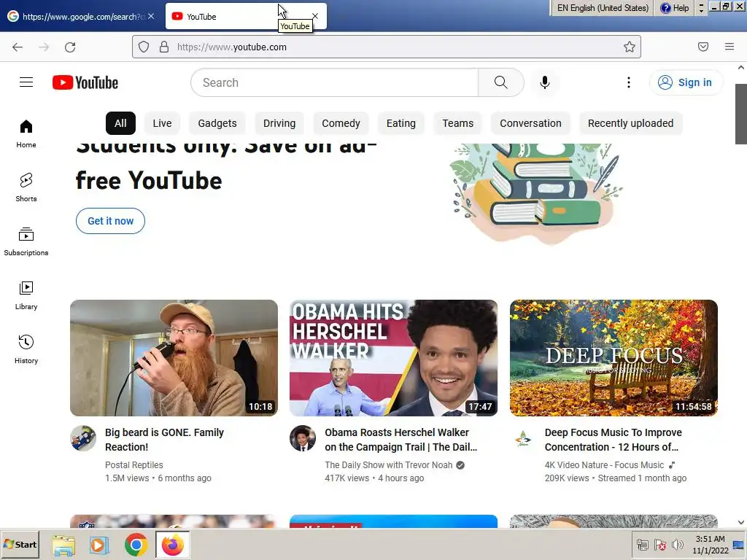Open Subscriptions in the sidebar
The width and height of the screenshot is (747, 560).
pyautogui.click(x=26, y=241)
